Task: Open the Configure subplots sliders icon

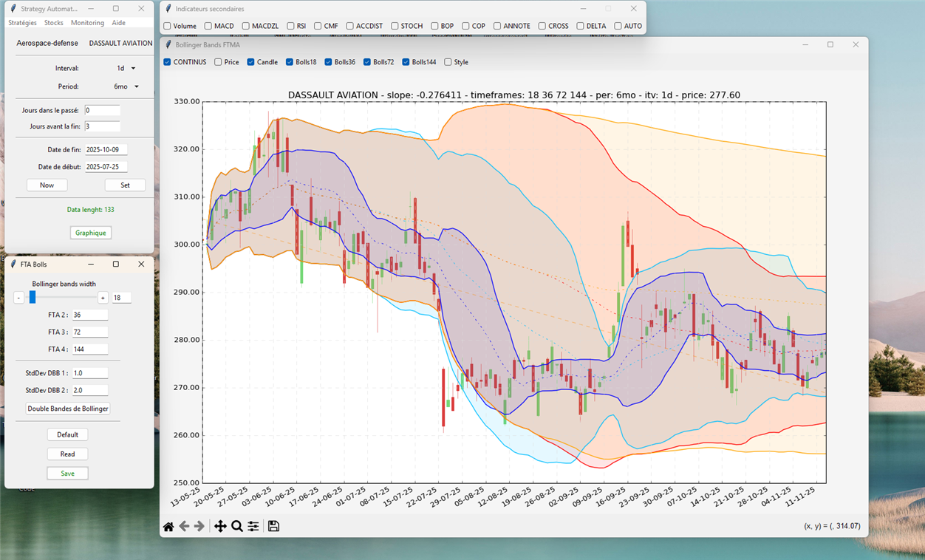Action: tap(253, 527)
